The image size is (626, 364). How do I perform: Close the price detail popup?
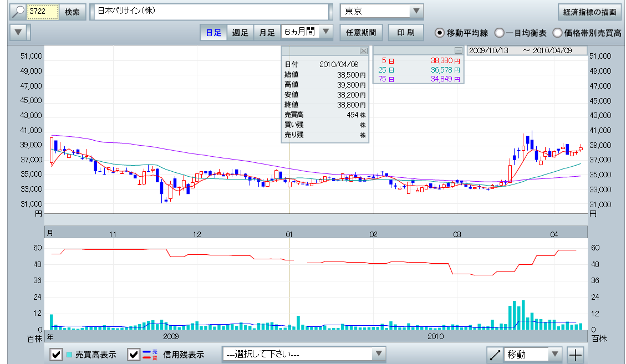click(x=364, y=51)
